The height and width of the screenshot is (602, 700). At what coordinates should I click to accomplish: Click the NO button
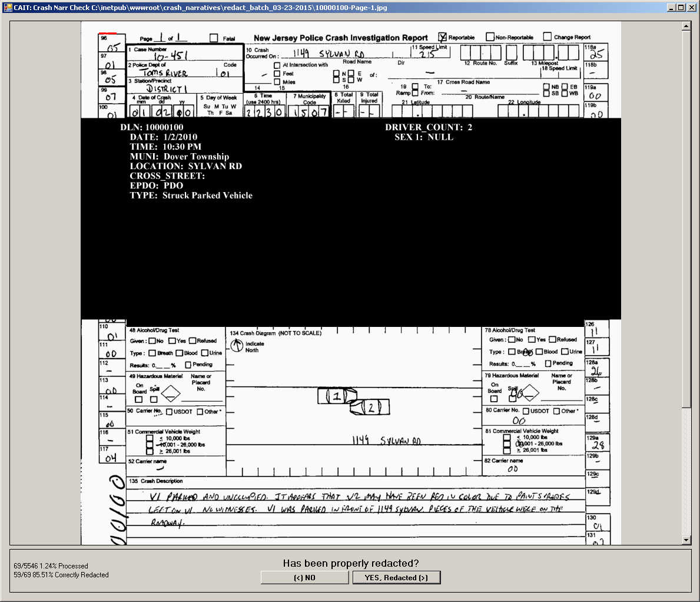click(304, 577)
